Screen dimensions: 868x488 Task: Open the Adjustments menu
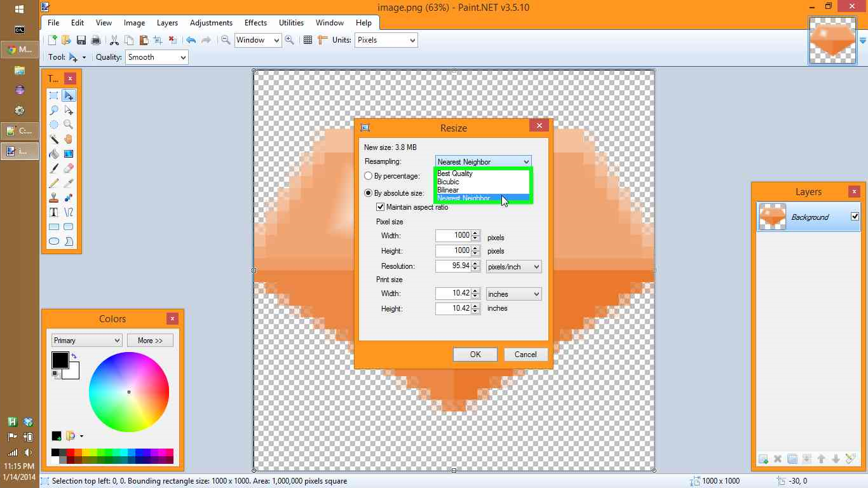pyautogui.click(x=211, y=23)
